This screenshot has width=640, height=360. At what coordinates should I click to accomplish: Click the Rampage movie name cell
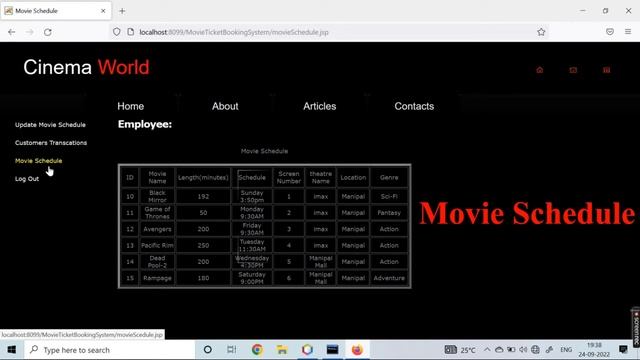tap(157, 278)
